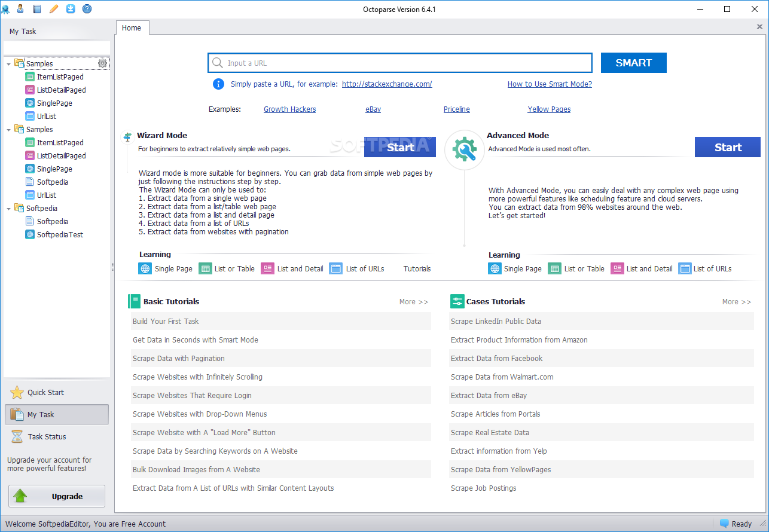Select the SoftpediaTest task

(60, 234)
